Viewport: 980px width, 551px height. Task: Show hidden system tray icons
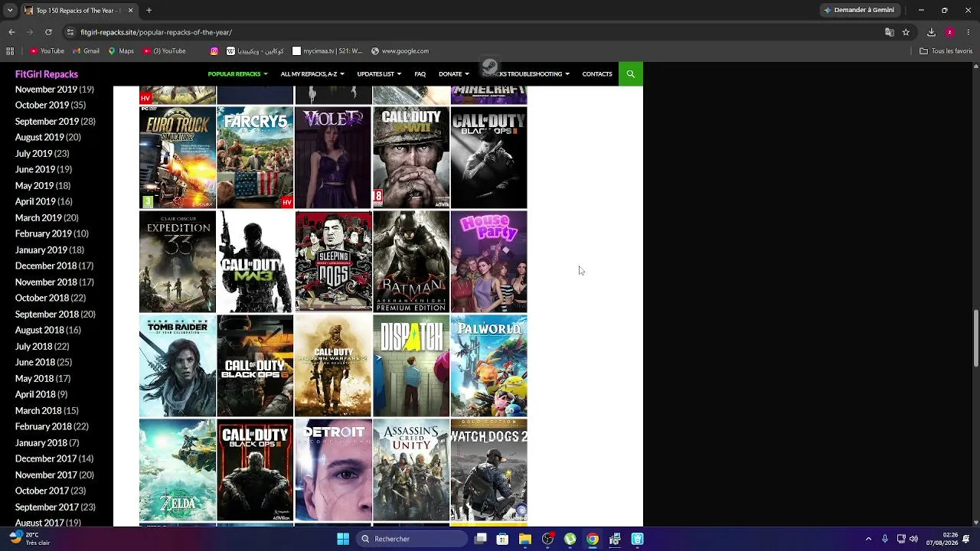tap(868, 539)
